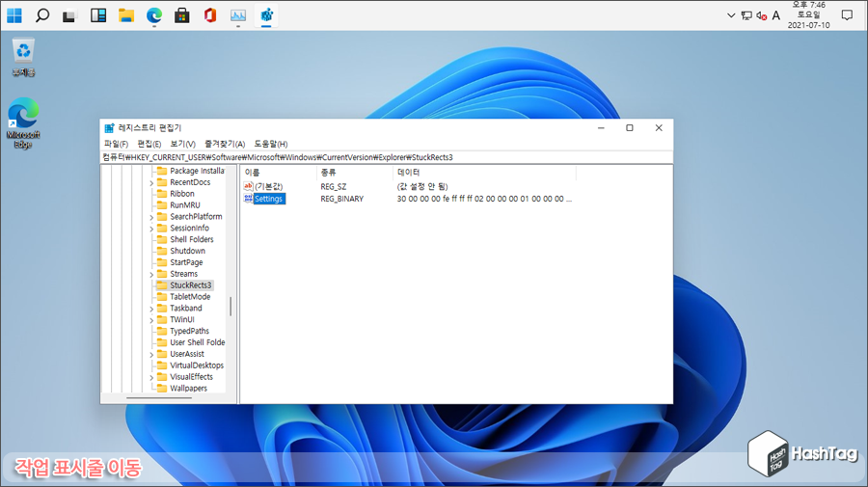
Task: Open 도움말(H) menu
Action: click(x=271, y=144)
